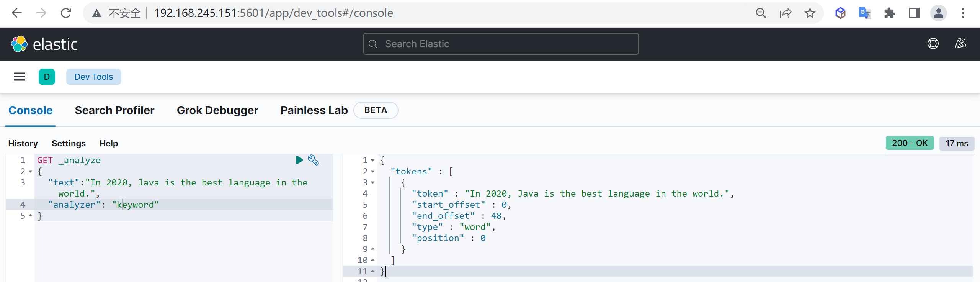
Task: Collapse the response root object fold arrow
Action: pyautogui.click(x=372, y=160)
